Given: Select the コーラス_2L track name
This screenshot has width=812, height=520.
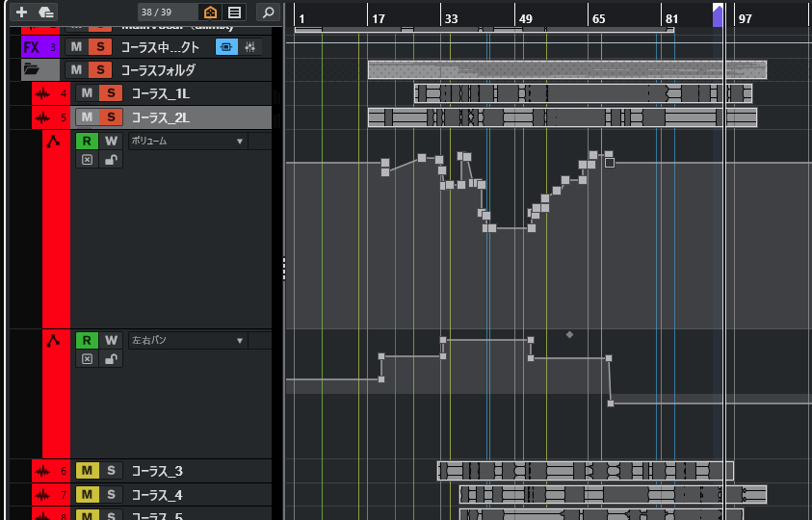Looking at the screenshot, I should point(161,118).
